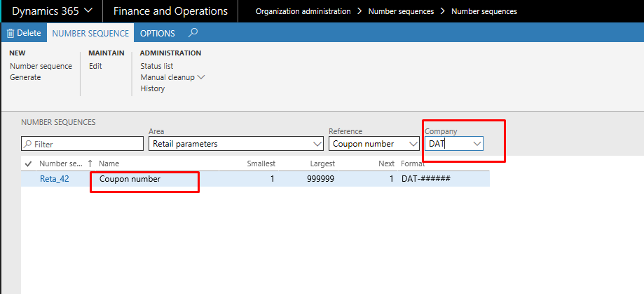Click the magnifier icon in the Filter box

pyautogui.click(x=27, y=145)
